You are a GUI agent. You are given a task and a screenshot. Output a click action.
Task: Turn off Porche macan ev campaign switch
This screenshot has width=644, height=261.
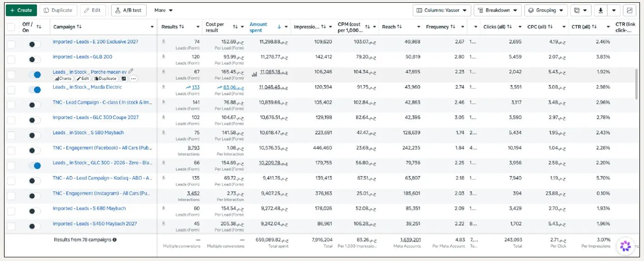(x=34, y=75)
